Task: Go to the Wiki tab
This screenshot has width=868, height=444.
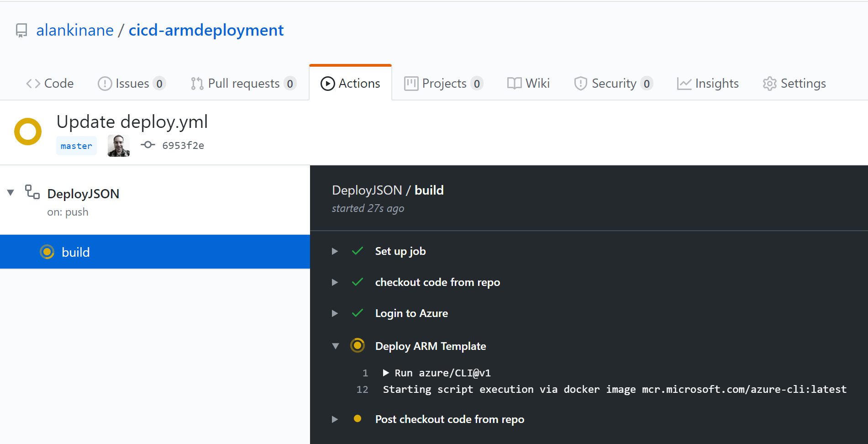Action: 528,84
